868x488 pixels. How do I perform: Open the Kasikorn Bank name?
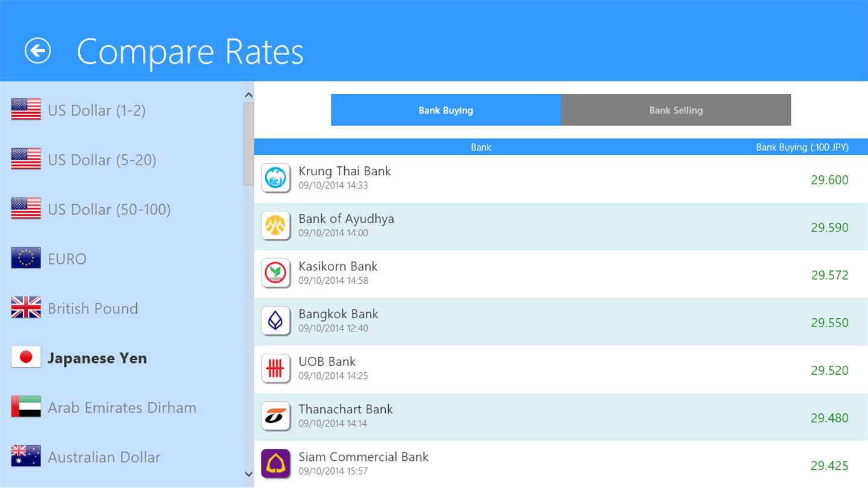(338, 266)
